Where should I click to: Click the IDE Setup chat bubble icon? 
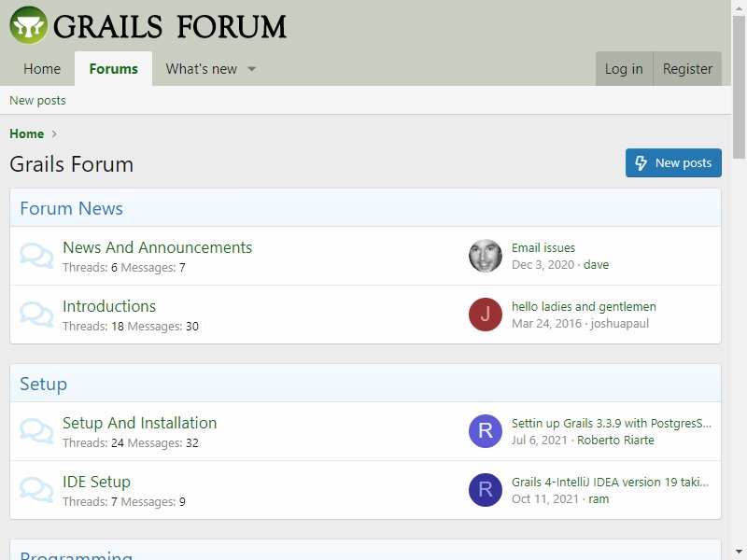click(x=36, y=490)
